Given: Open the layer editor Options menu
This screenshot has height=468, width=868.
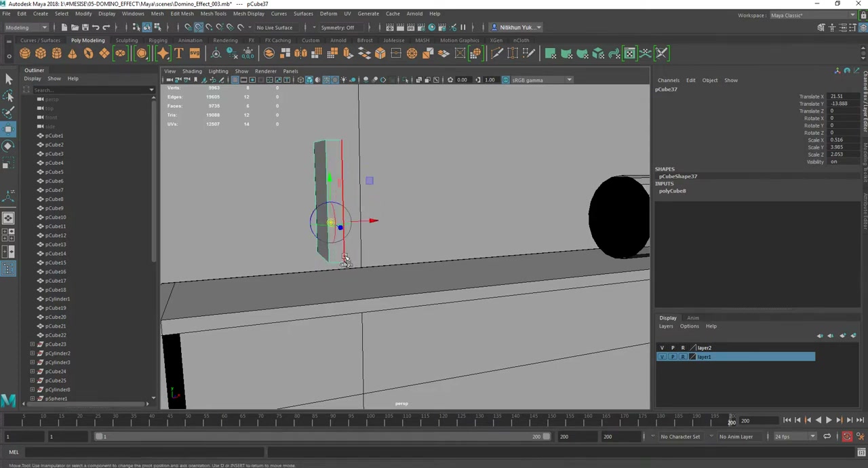Looking at the screenshot, I should [x=689, y=326].
